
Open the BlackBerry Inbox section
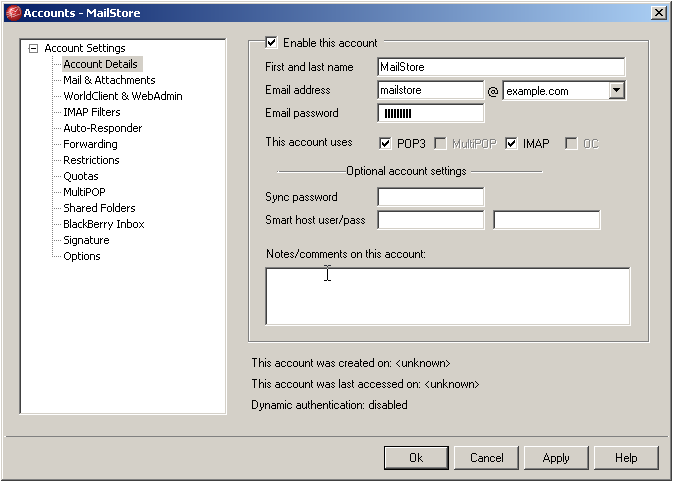click(x=103, y=224)
